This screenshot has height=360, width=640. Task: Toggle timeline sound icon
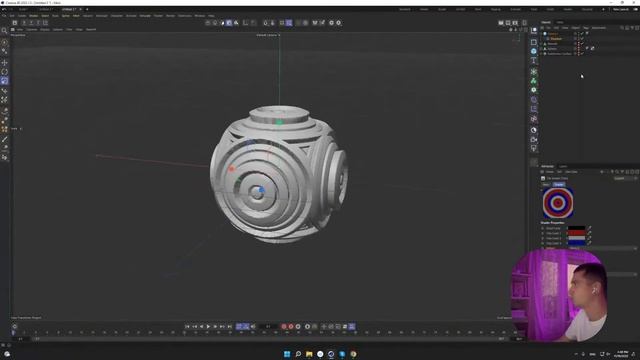point(253,327)
